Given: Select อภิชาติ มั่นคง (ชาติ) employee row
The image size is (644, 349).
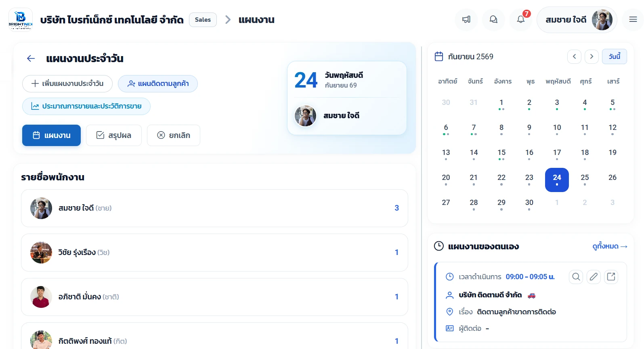Looking at the screenshot, I should click(214, 297).
